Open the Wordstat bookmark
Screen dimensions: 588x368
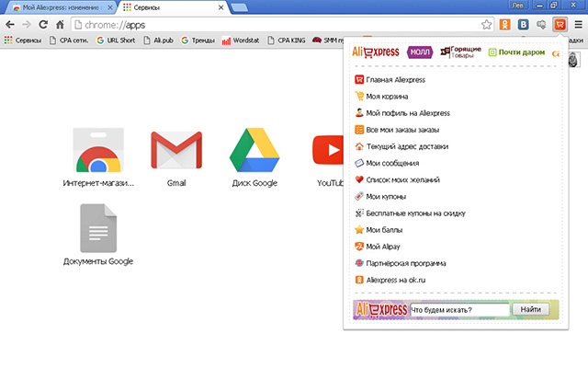click(241, 40)
